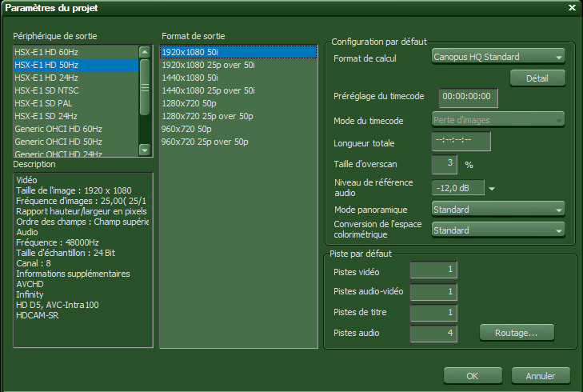The image size is (583, 392).
Task: Confirm settings with OK button
Action: click(x=473, y=376)
